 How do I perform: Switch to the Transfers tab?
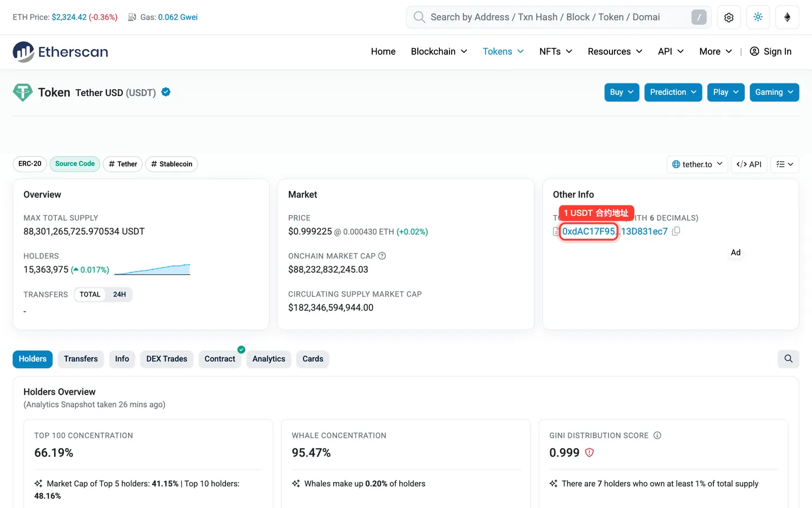coord(81,359)
